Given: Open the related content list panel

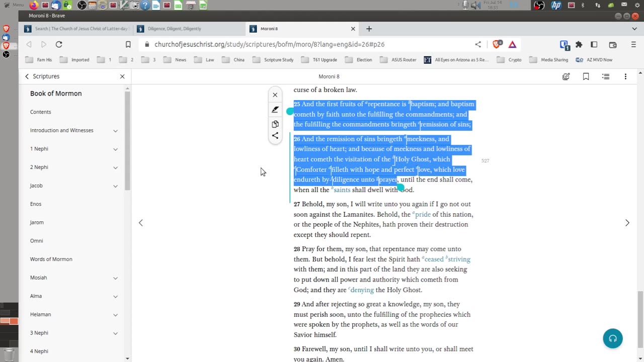Looking at the screenshot, I should tap(606, 76).
